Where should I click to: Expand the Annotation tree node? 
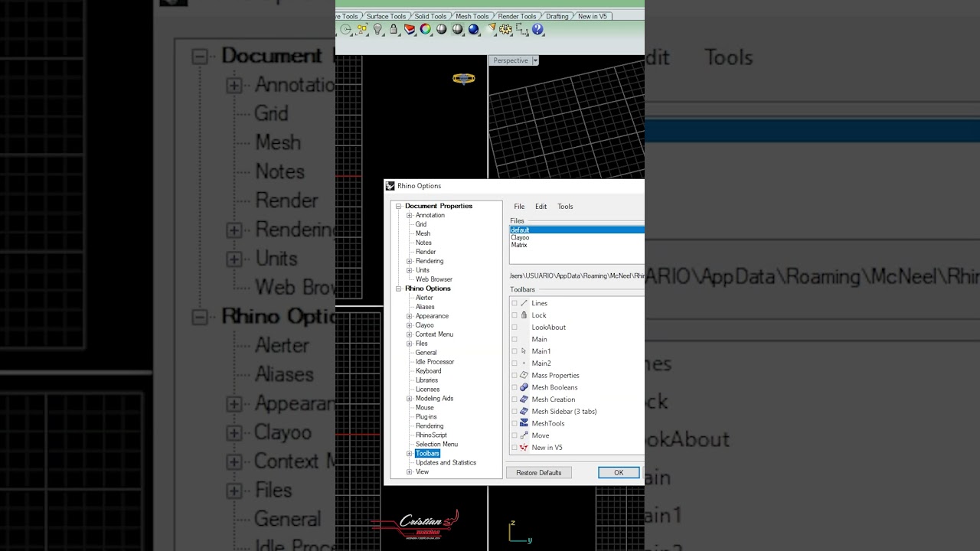409,215
